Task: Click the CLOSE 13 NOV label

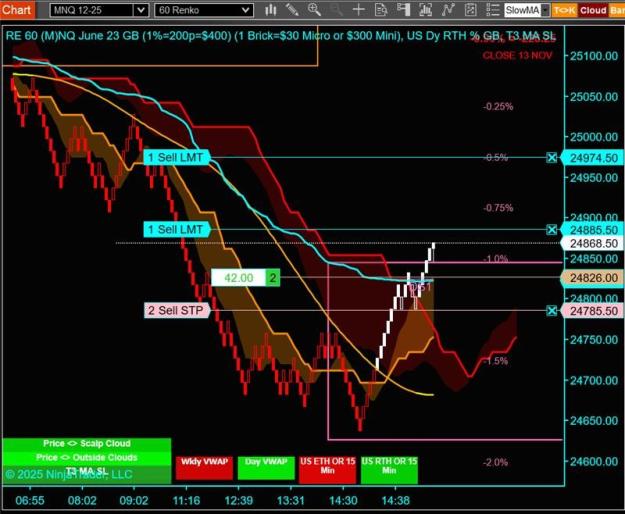Action: pyautogui.click(x=517, y=55)
